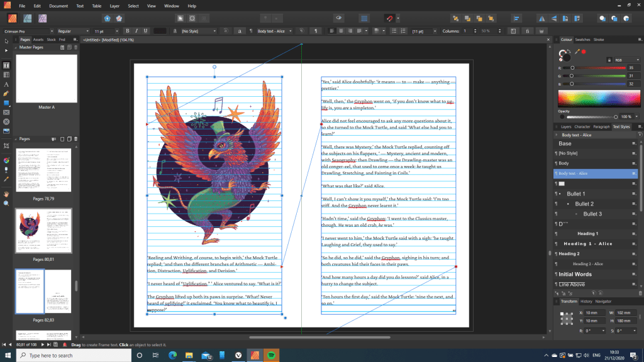
Task: Click the Add boolean operation icon
Action: [602, 18]
